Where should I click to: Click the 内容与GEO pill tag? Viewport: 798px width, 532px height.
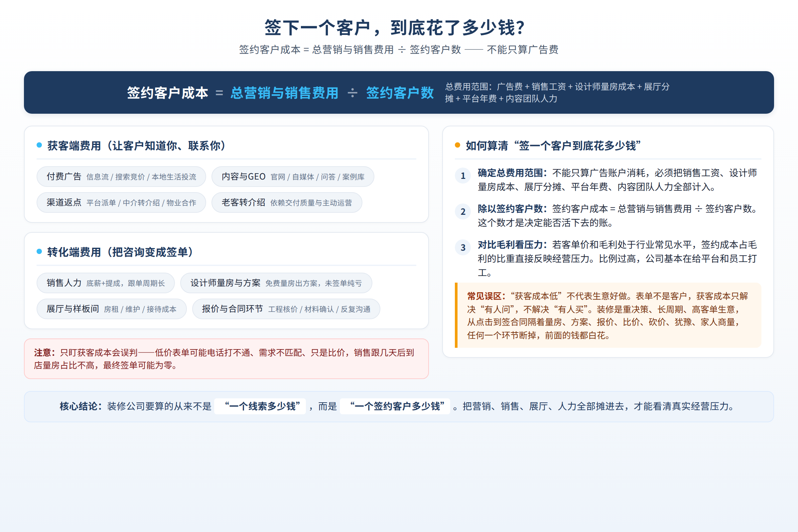293,177
